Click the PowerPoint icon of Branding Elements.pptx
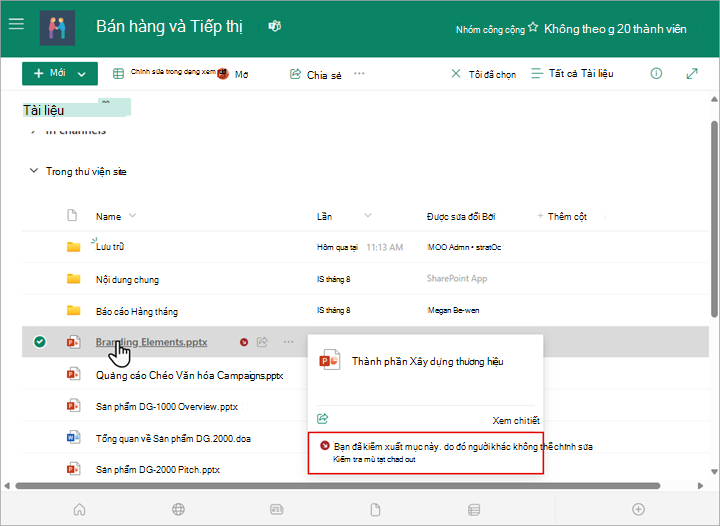Screen dimensions: 720x526 [73, 342]
